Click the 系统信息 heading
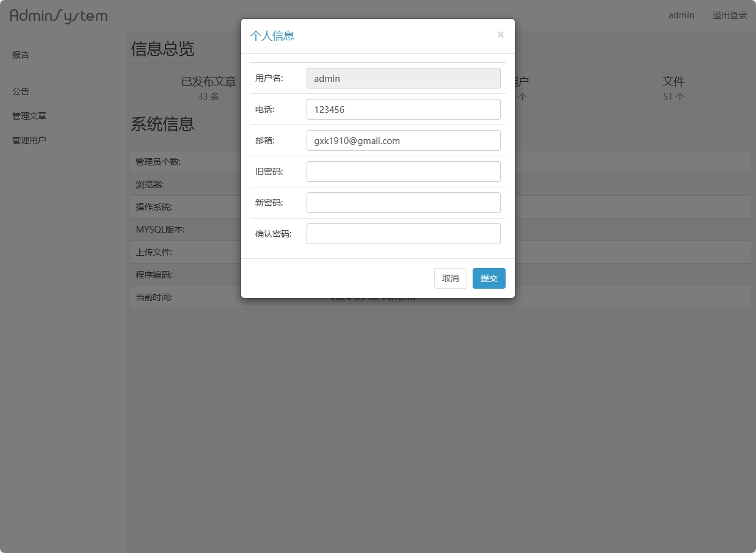756x553 pixels. (162, 125)
